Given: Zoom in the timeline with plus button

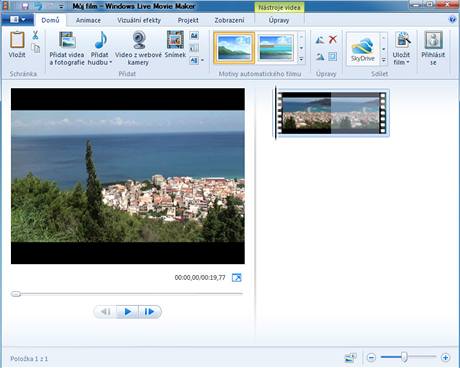Looking at the screenshot, I should pyautogui.click(x=445, y=358).
